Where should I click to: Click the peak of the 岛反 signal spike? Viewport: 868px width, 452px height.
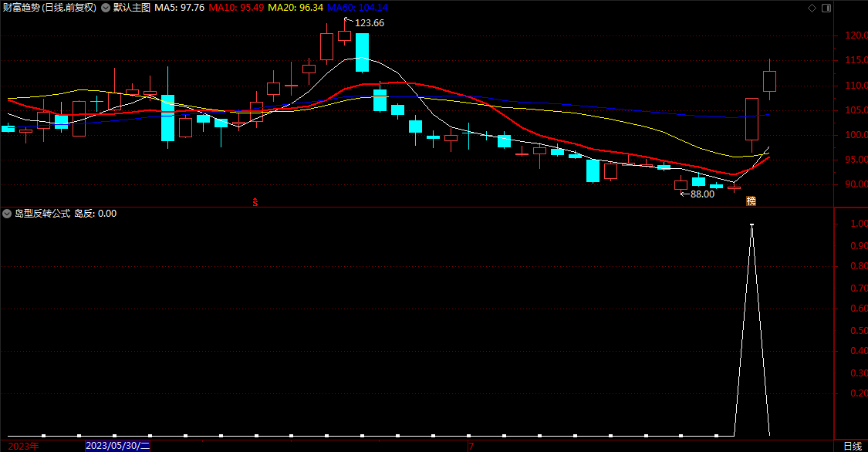751,224
